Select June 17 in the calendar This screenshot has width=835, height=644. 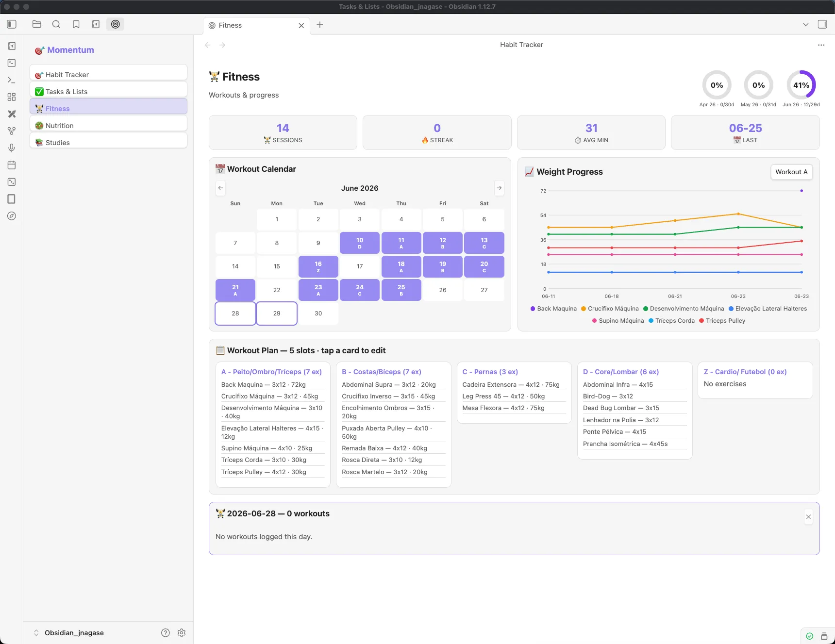point(360,266)
